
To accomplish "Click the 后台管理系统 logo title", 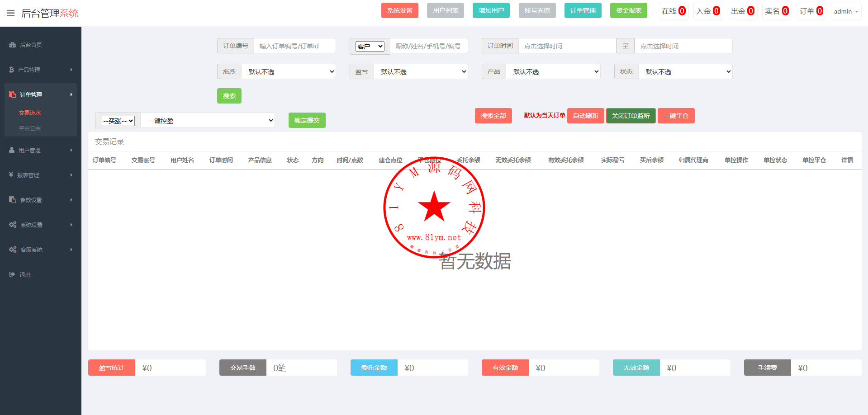I will click(50, 13).
